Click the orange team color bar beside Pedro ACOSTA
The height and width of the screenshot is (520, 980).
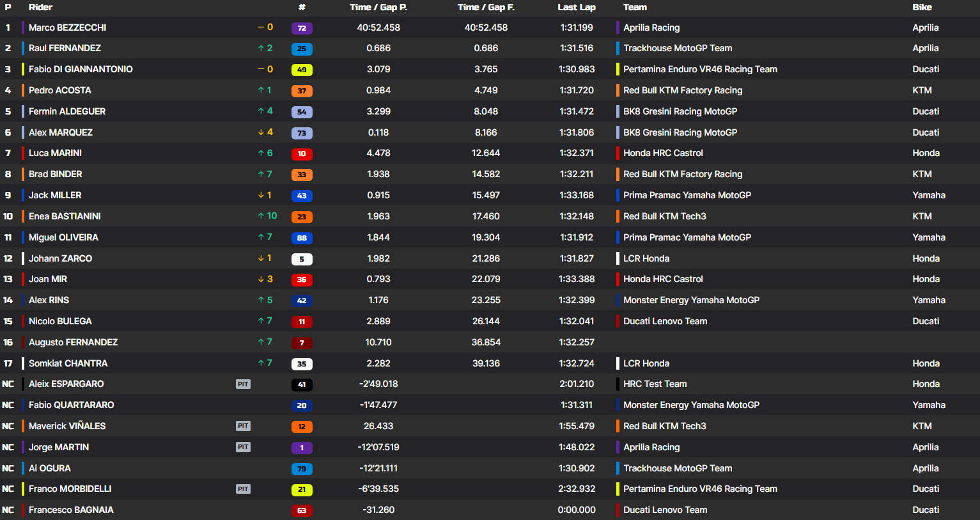pos(23,90)
